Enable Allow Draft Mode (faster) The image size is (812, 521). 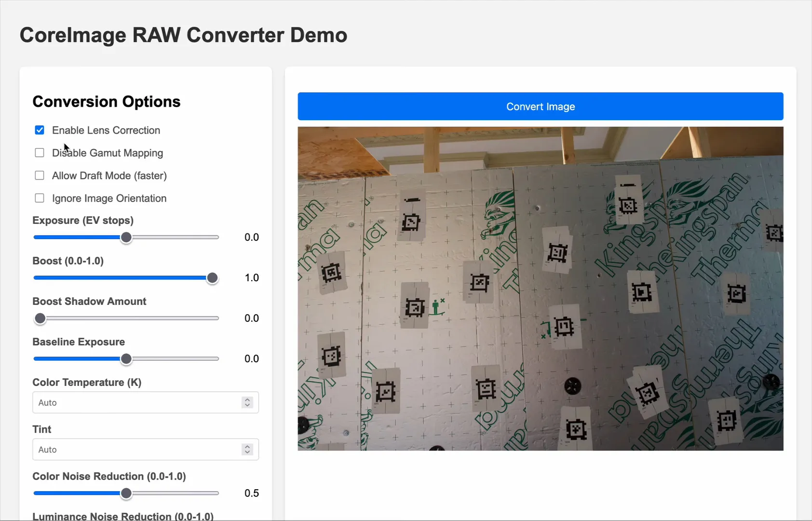(x=39, y=175)
